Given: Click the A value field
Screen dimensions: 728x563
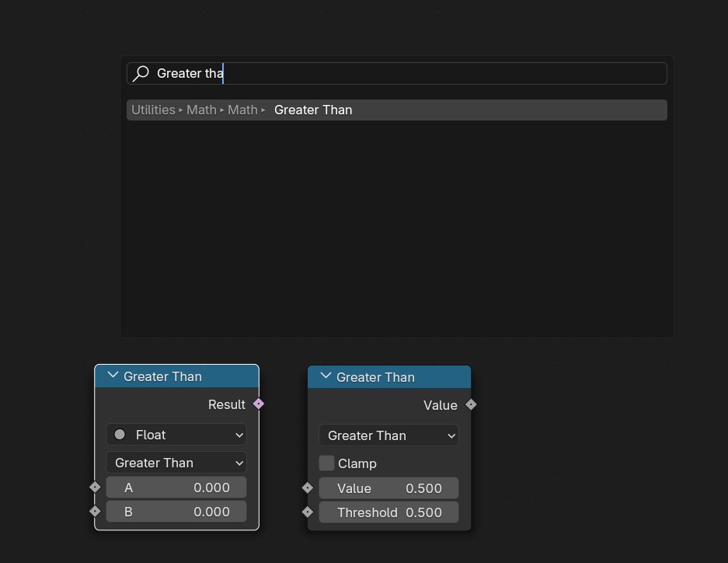Looking at the screenshot, I should (176, 488).
